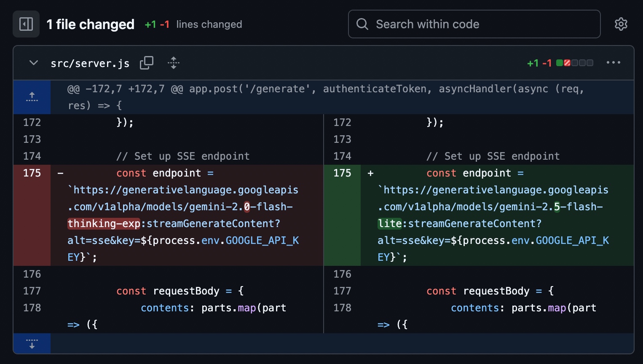Toggle the file tree sidebar panel
643x364 pixels.
coord(26,24)
